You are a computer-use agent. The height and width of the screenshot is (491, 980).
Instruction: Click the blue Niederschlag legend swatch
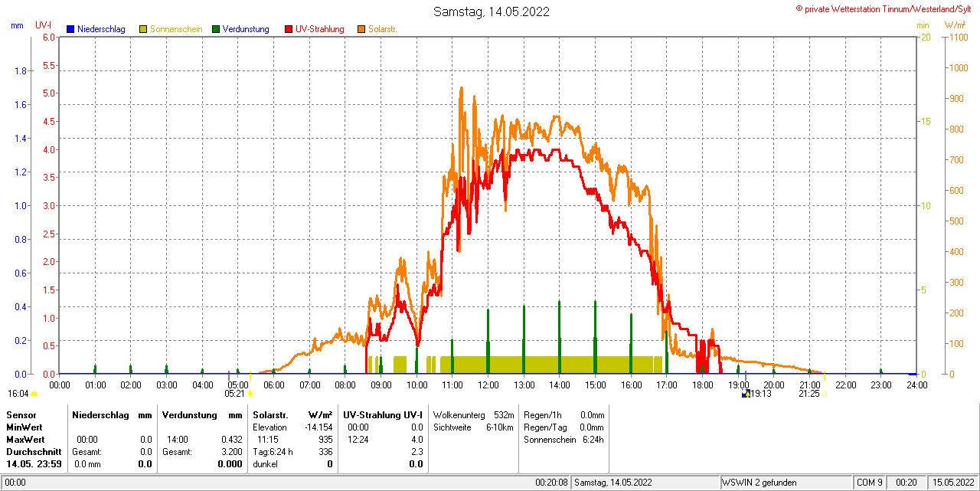point(70,29)
